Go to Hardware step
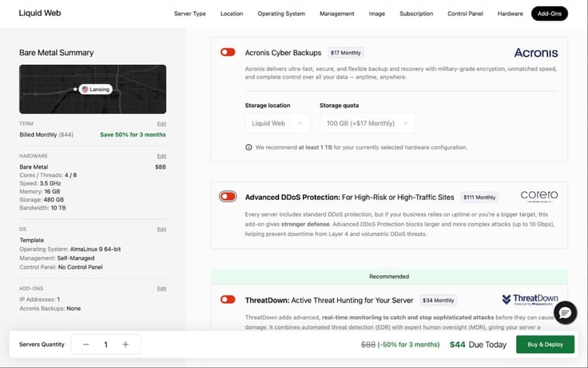This screenshot has height=368, width=588. click(x=510, y=14)
